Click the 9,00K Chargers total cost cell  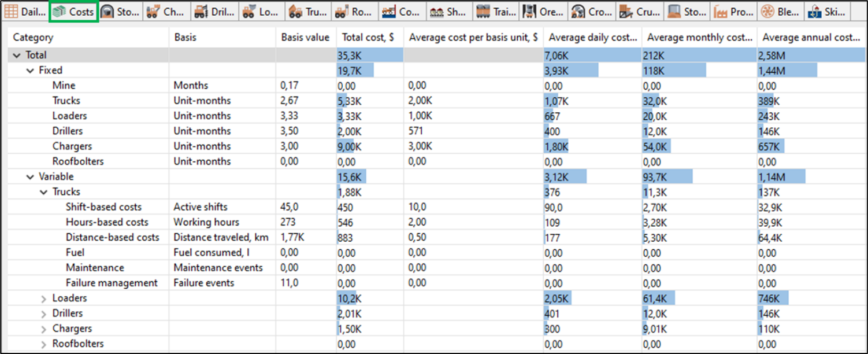point(370,146)
